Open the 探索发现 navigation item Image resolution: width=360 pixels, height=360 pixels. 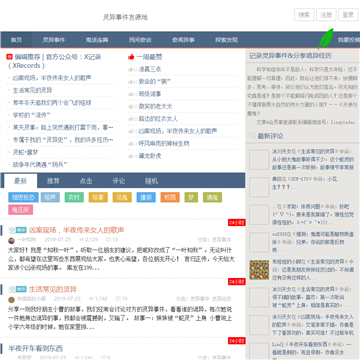coord(226,40)
